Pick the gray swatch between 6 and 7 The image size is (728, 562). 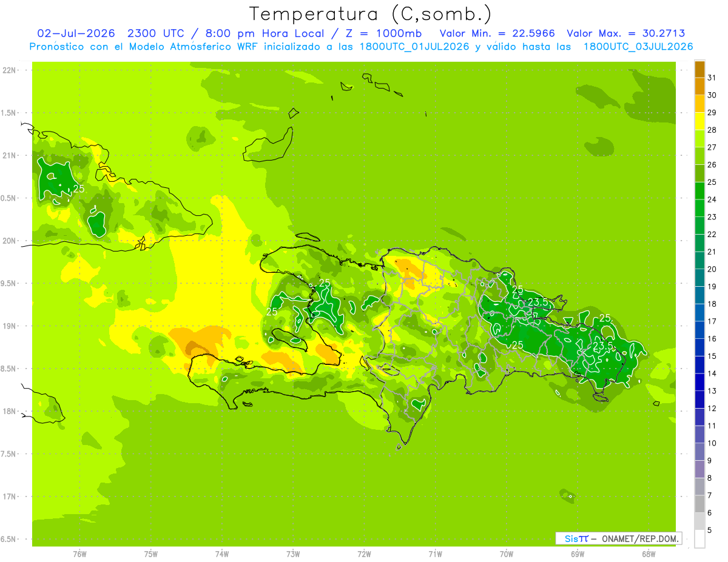click(x=699, y=504)
